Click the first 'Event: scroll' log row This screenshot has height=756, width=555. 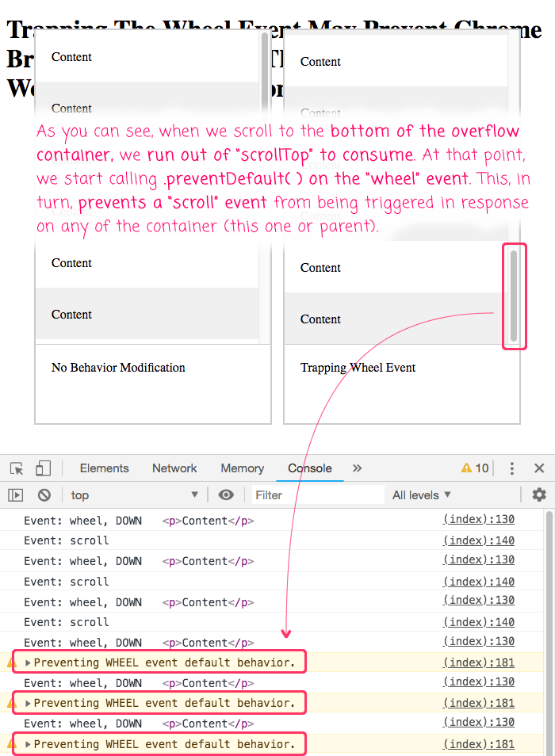pyautogui.click(x=271, y=540)
